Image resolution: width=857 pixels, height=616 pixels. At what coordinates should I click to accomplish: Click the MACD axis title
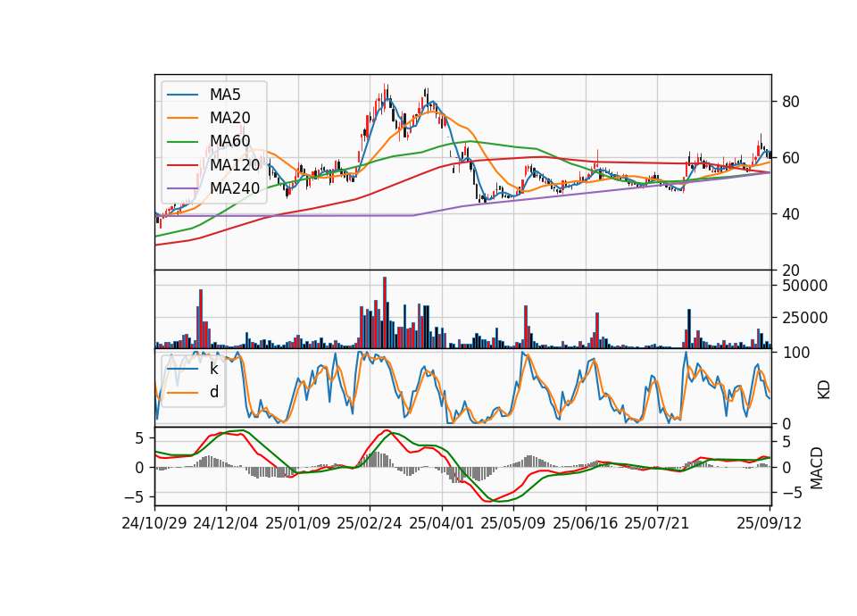coord(817,468)
